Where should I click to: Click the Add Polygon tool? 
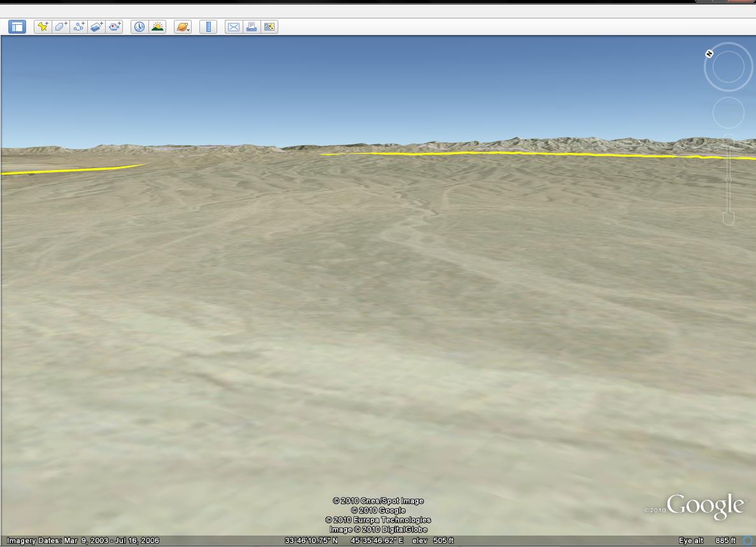(61, 27)
